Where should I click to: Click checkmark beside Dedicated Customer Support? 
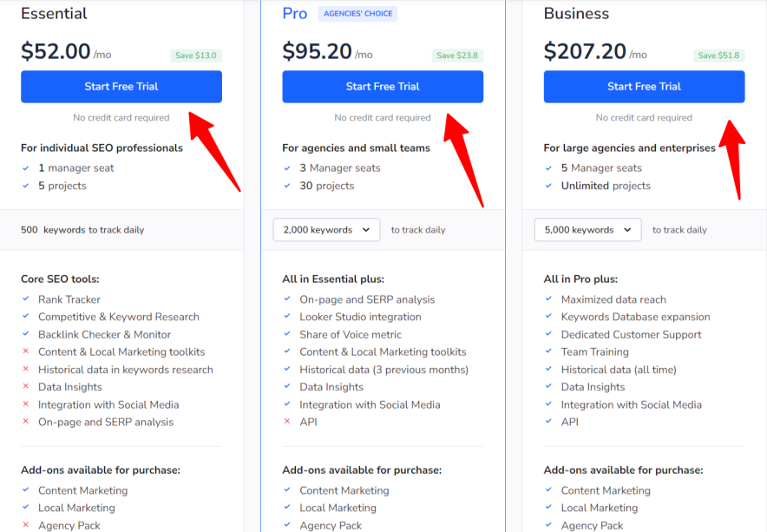click(x=548, y=334)
